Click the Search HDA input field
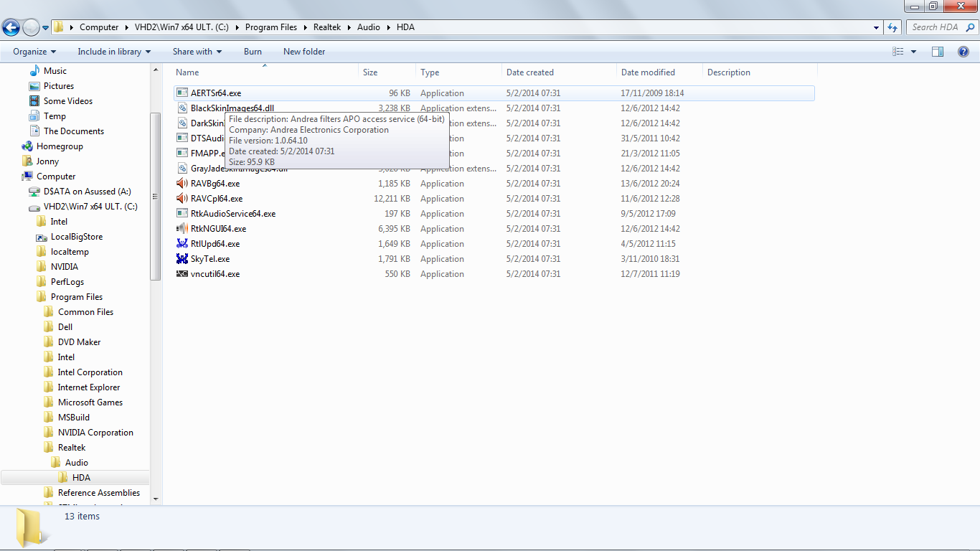 point(935,27)
